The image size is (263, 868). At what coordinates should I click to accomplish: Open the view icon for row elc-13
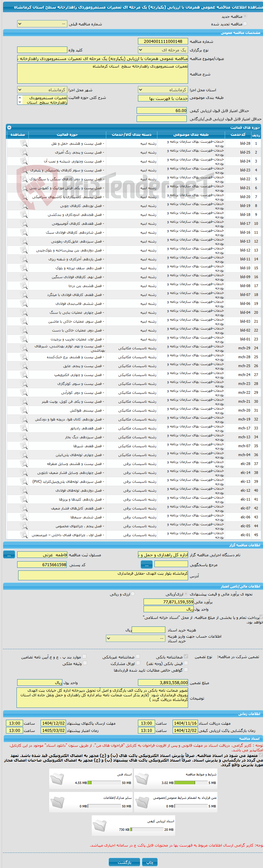tap(24, 481)
